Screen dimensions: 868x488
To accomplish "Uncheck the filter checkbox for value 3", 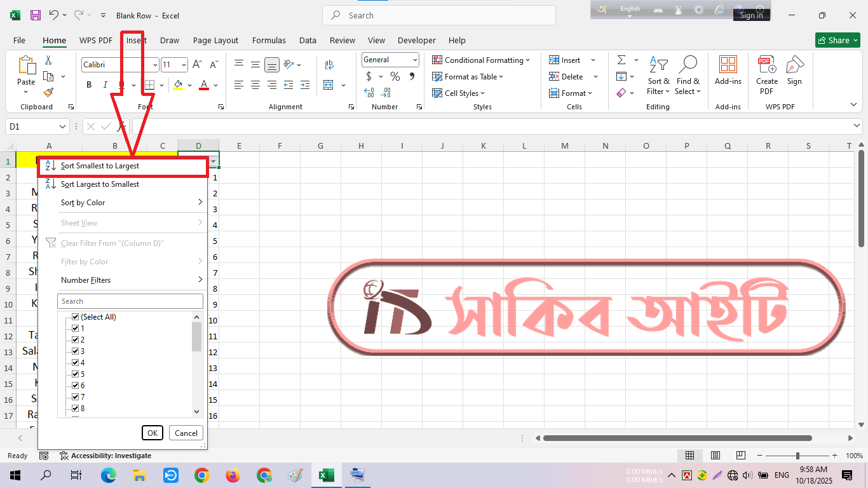I will 76,351.
